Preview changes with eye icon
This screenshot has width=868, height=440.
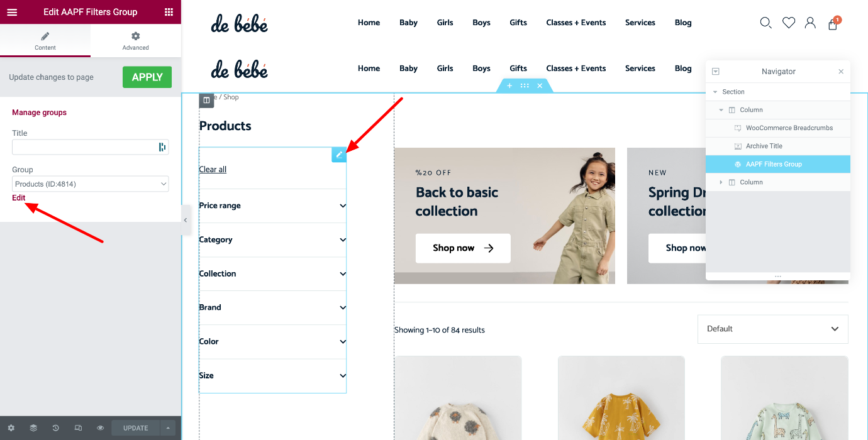coord(100,428)
